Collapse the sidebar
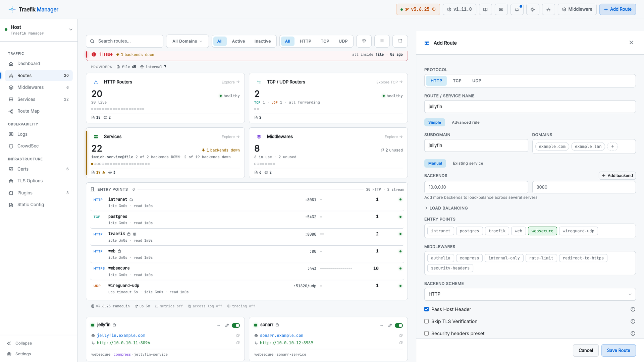This screenshot has width=644, height=362. click(19, 343)
